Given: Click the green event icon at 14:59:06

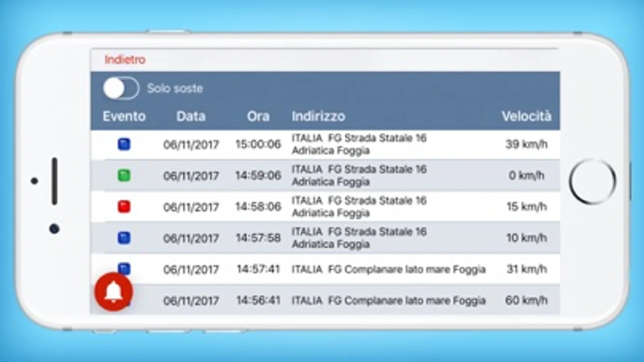Looking at the screenshot, I should tap(124, 175).
